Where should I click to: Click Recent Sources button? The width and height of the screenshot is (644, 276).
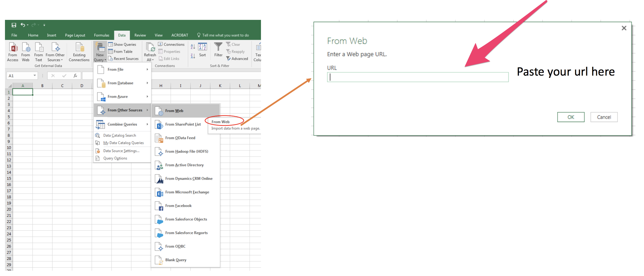[123, 59]
